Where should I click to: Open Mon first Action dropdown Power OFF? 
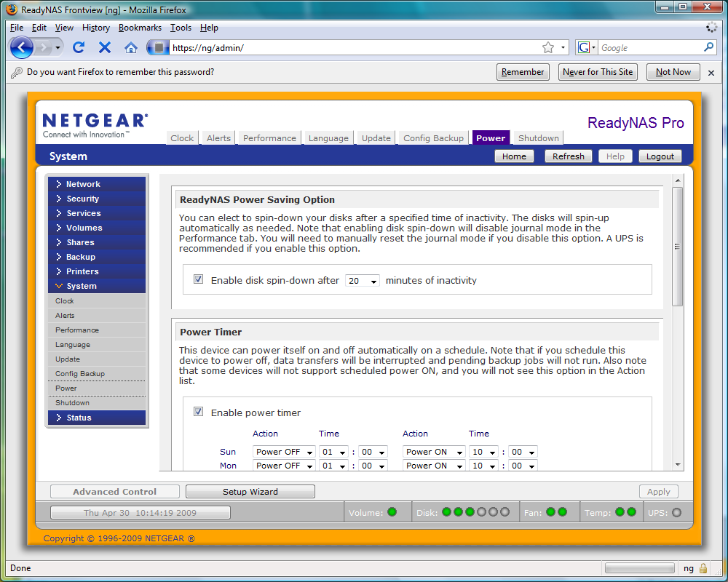click(284, 466)
